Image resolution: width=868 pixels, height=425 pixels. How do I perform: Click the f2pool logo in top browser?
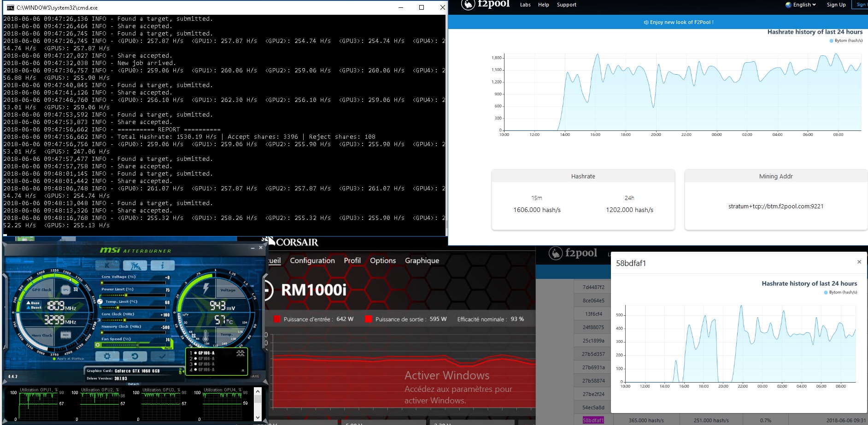(486, 5)
